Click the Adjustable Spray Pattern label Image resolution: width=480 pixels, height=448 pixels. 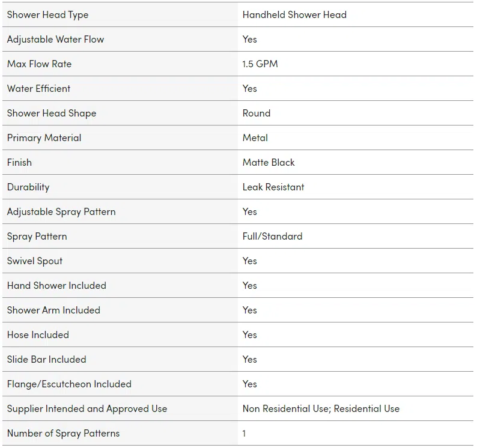tap(61, 212)
